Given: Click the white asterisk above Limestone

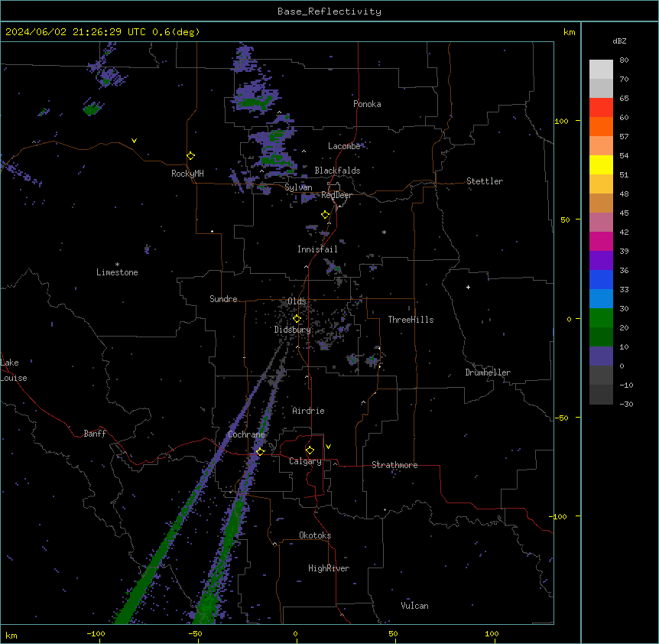Looking at the screenshot, I should 117,265.
